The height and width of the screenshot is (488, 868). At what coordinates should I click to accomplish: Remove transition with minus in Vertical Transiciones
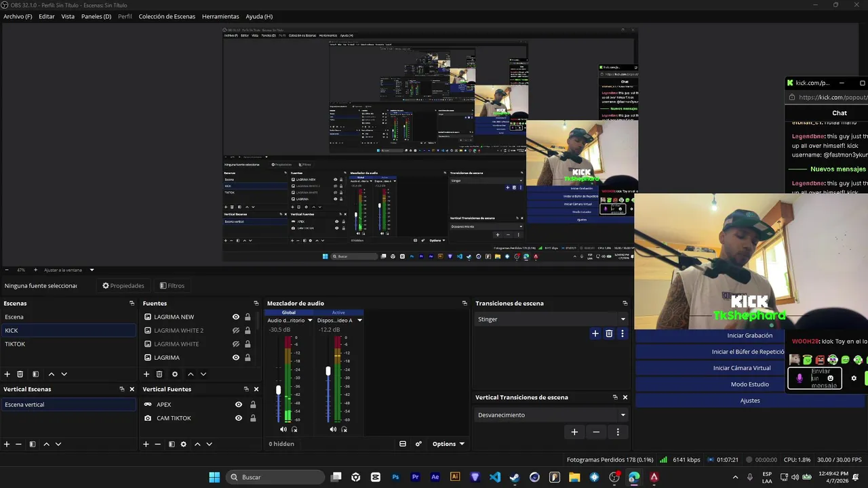click(x=596, y=432)
